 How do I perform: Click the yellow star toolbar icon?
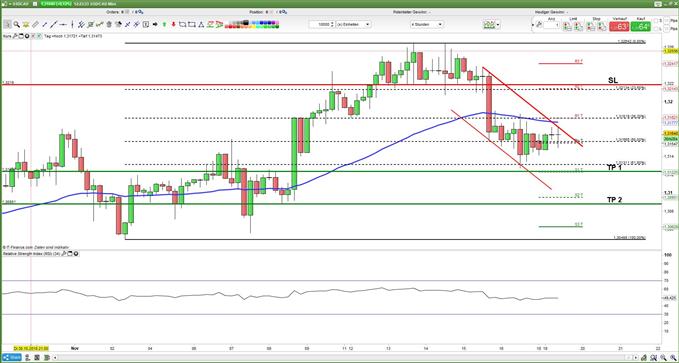(x=26, y=24)
